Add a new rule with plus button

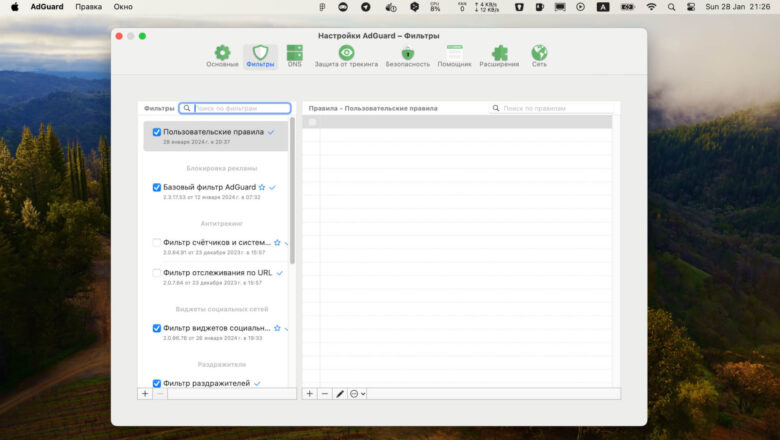(x=309, y=394)
